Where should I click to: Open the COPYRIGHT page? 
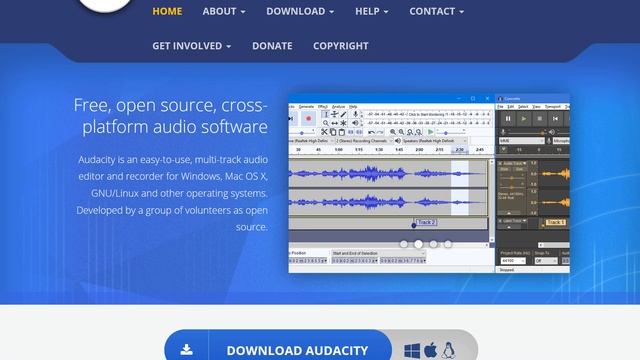(x=341, y=46)
